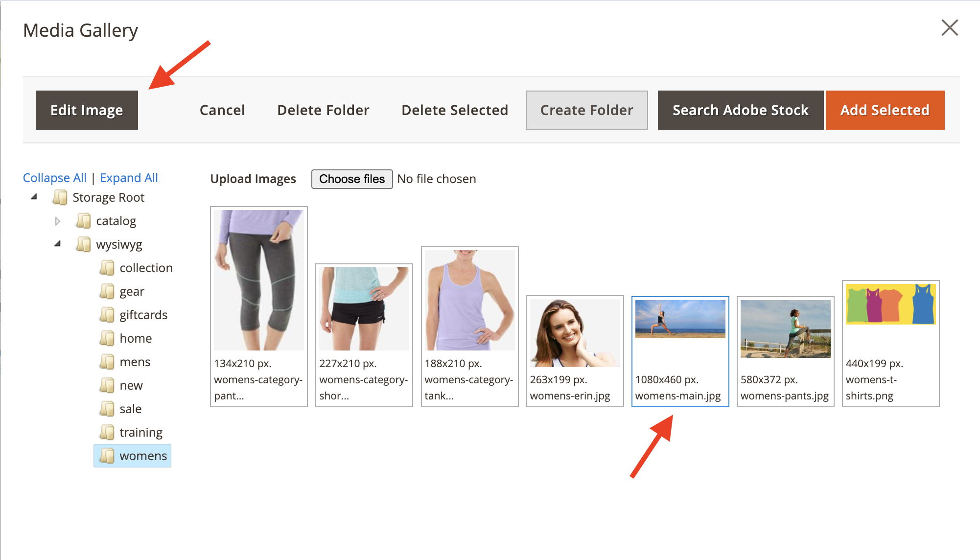
Task: Click the Expand All link
Action: click(x=129, y=178)
